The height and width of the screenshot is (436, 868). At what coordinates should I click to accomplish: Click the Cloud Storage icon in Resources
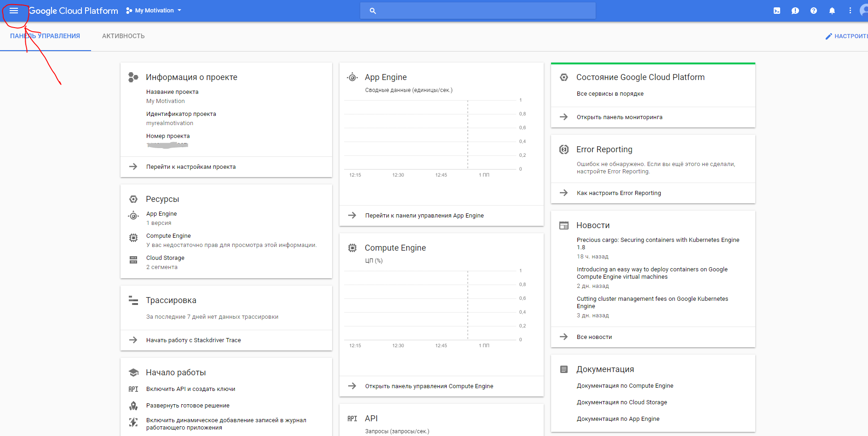coord(133,260)
